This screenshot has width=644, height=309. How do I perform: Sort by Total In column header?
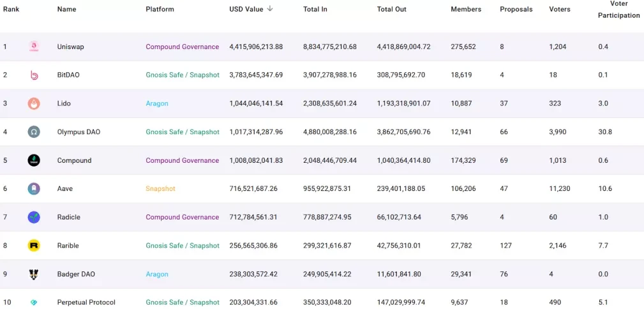click(315, 9)
